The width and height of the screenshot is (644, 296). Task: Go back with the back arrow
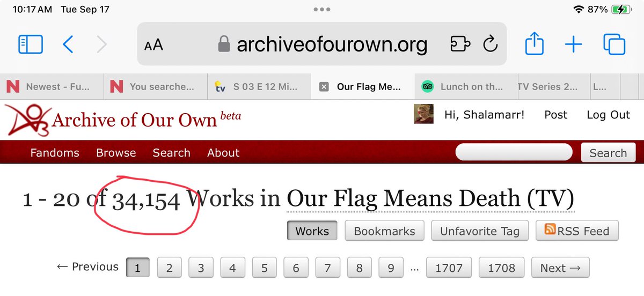click(x=68, y=45)
